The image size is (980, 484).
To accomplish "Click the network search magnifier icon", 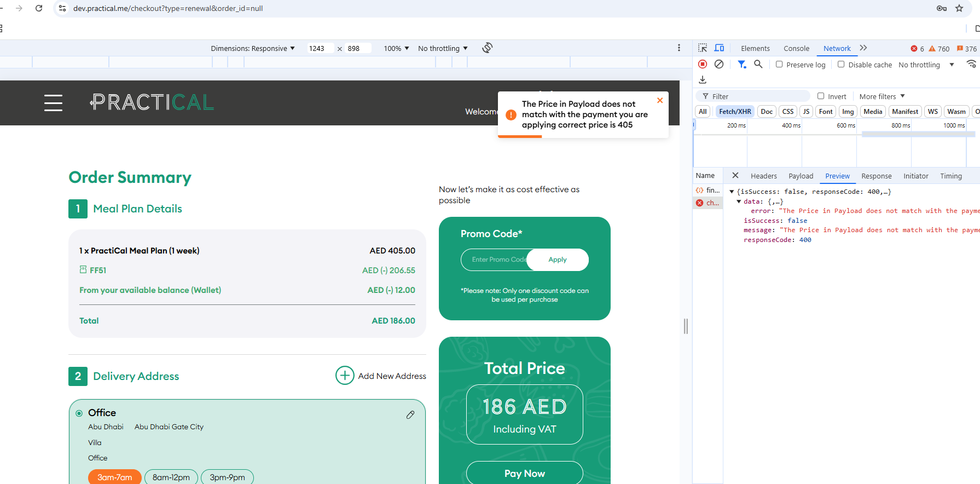I will coord(758,64).
